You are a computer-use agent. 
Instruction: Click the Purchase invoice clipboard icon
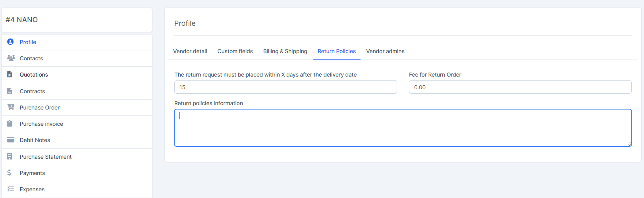tap(10, 123)
